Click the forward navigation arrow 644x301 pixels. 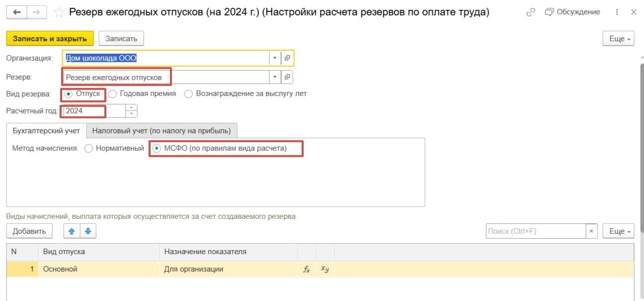pos(37,12)
